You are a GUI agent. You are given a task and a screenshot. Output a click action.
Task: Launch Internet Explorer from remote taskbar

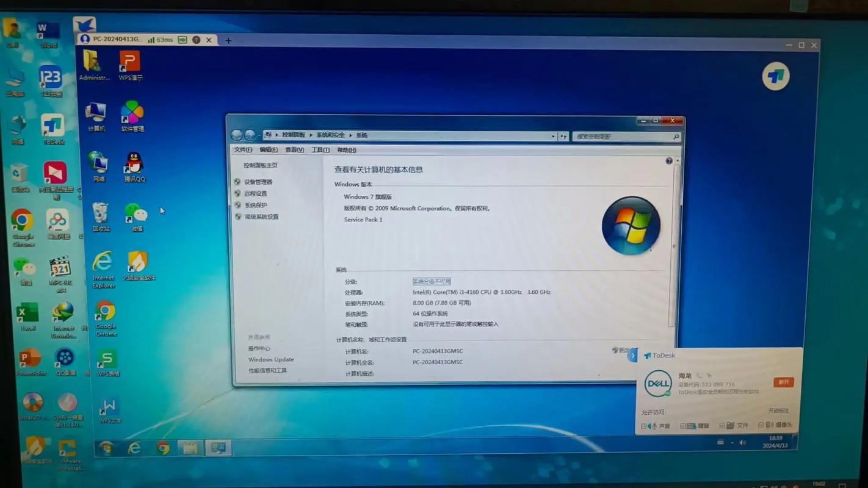pos(134,448)
